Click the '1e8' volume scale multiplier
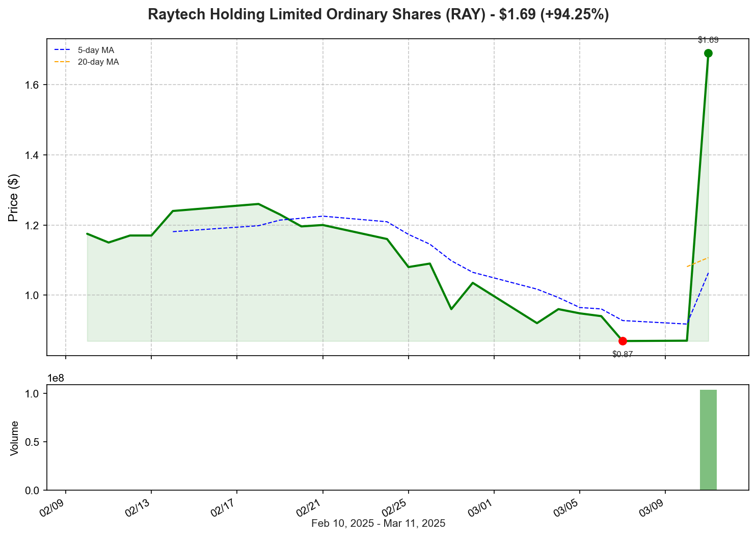Image resolution: width=756 pixels, height=536 pixels. tap(56, 378)
